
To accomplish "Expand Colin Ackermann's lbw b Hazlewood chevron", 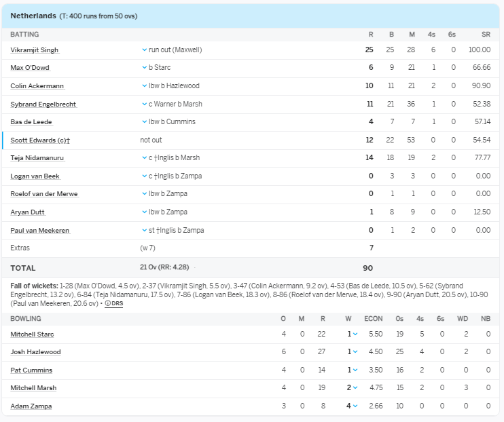I will [144, 85].
